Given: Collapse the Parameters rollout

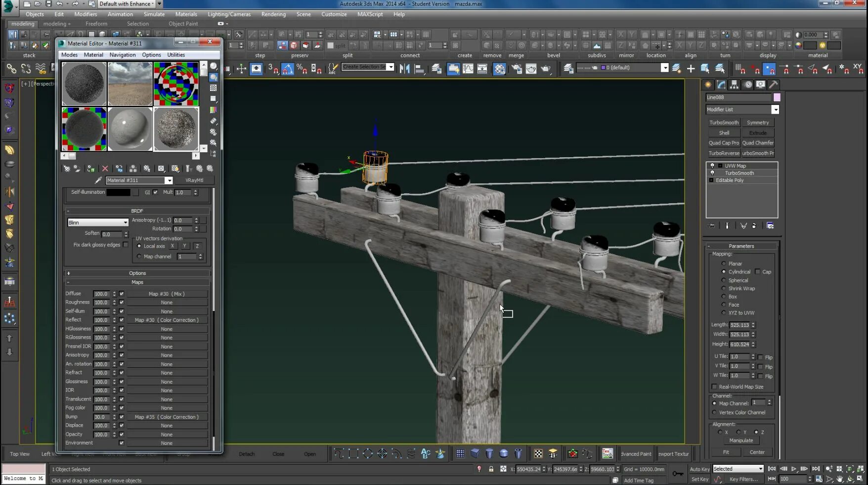Looking at the screenshot, I should pos(741,246).
